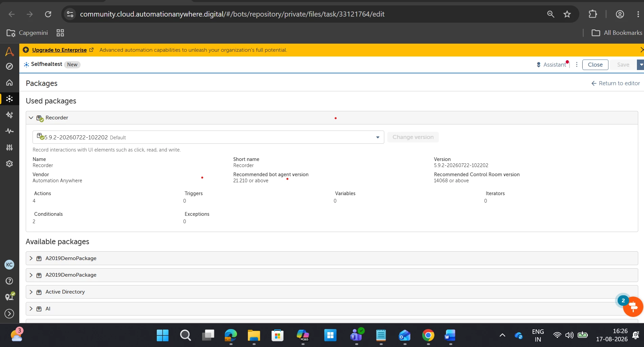Click the New status badge

click(x=72, y=65)
